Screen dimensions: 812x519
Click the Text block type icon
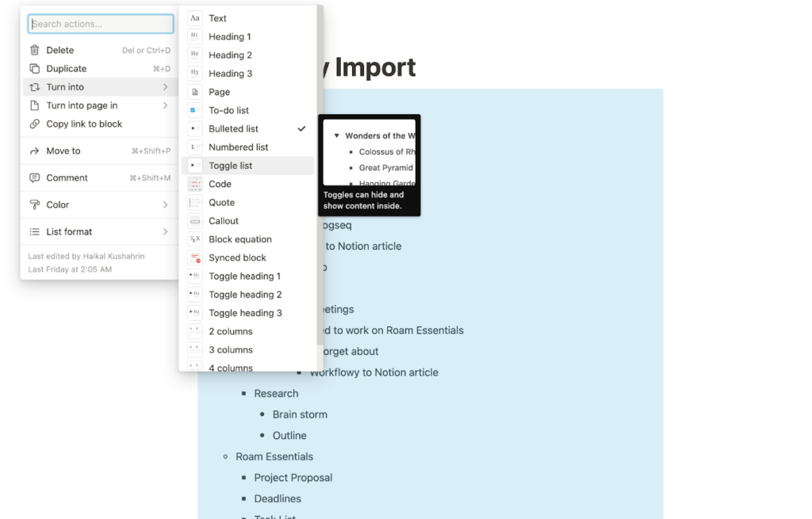point(195,18)
